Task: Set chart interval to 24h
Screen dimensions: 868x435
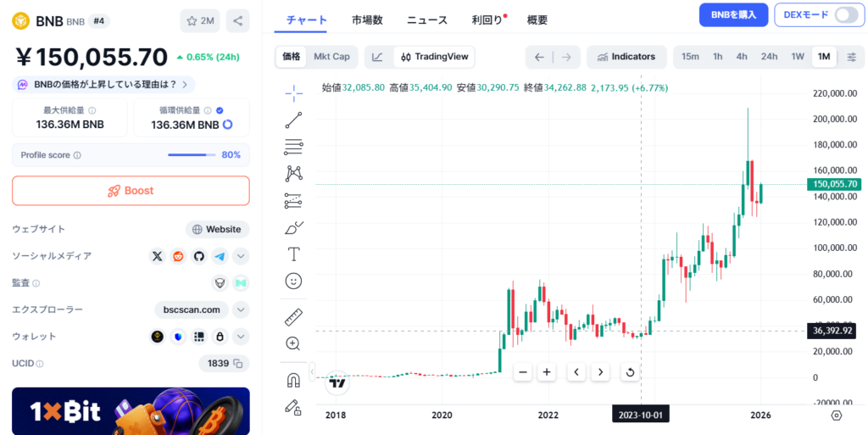Action: pyautogui.click(x=769, y=57)
